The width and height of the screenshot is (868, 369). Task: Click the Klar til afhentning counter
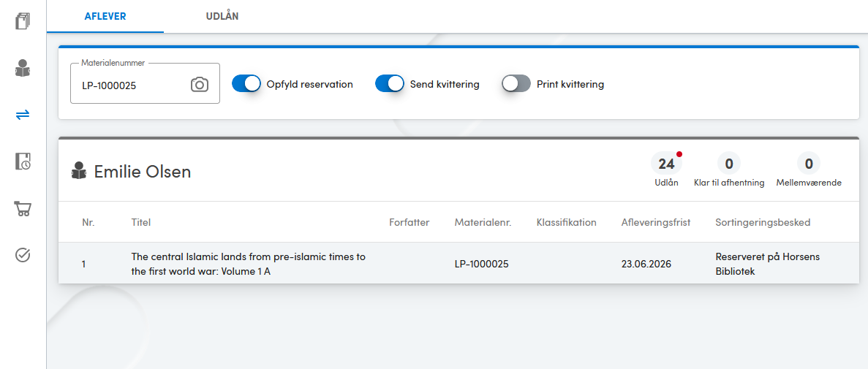click(729, 170)
